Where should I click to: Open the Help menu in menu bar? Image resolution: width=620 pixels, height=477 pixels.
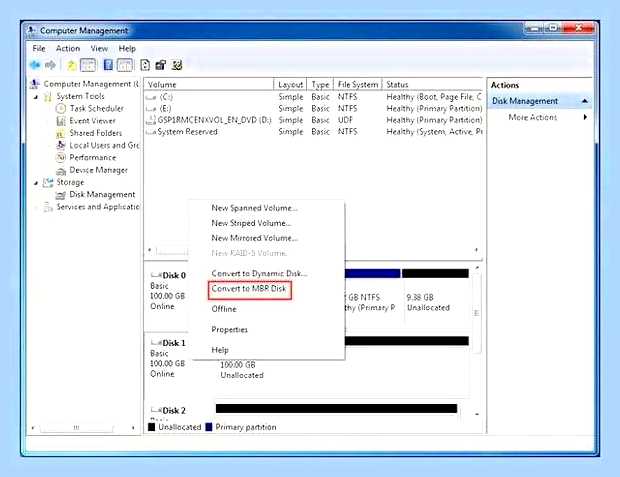pos(127,48)
